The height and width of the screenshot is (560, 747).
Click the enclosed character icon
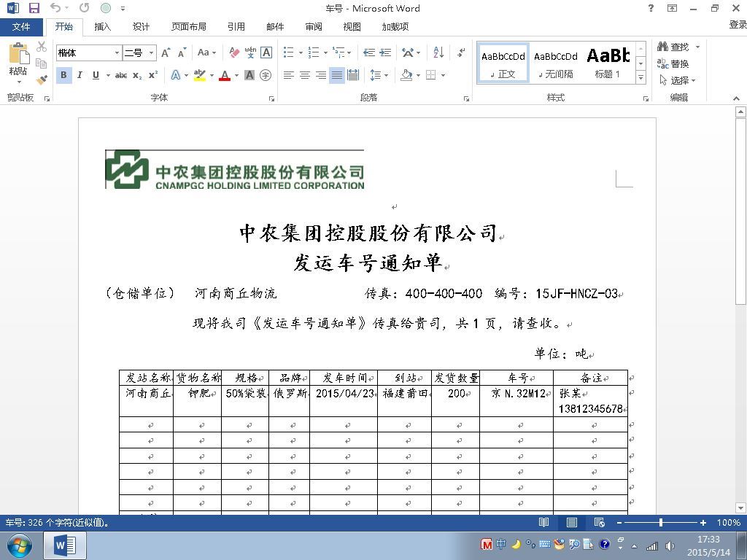(266, 75)
